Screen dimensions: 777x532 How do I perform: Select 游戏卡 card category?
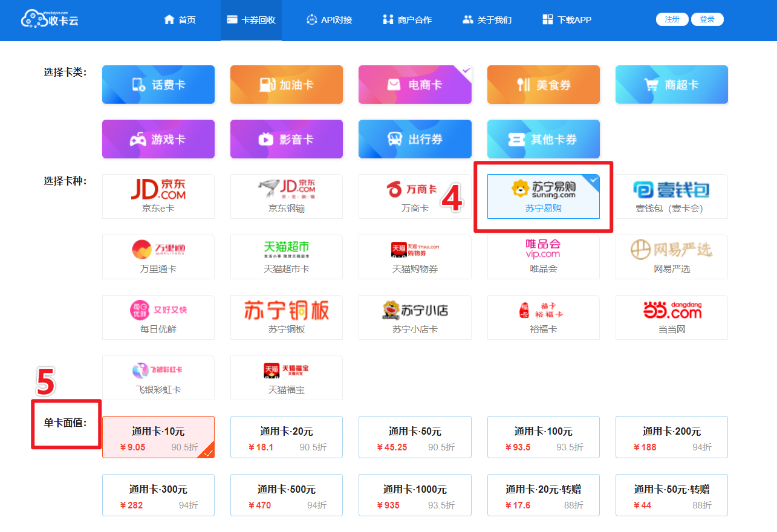[x=158, y=139]
